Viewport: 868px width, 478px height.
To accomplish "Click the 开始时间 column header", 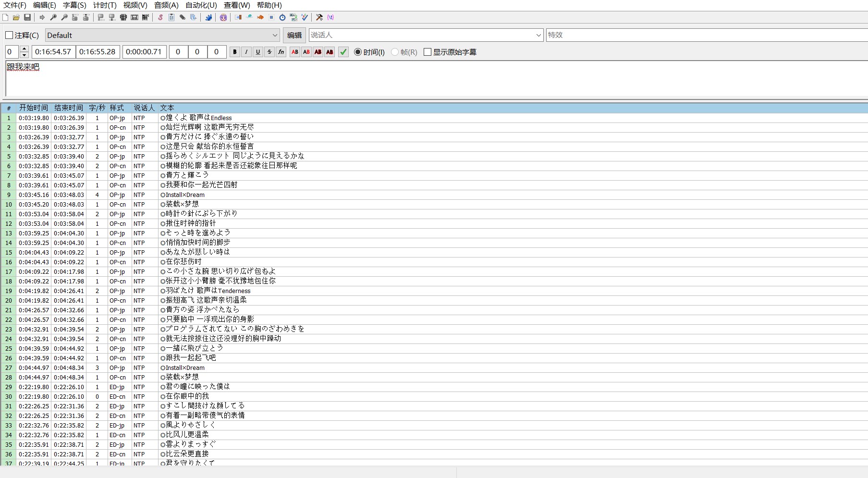I will [34, 108].
